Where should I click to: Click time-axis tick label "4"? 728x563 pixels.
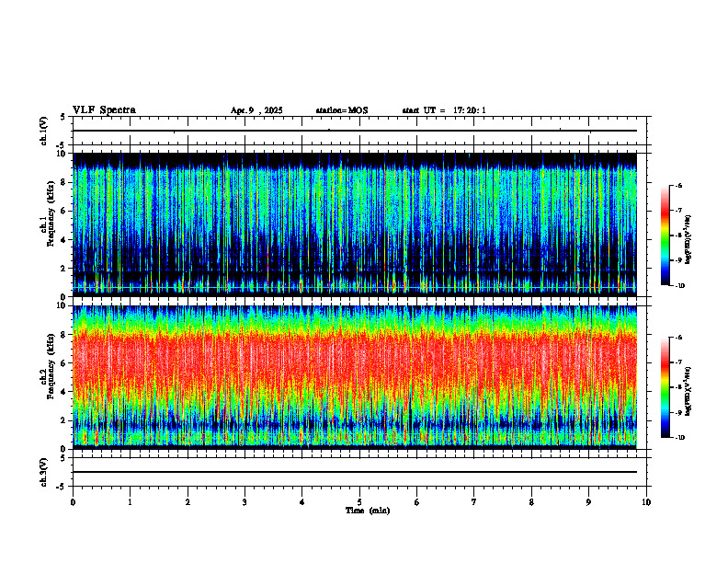302,502
